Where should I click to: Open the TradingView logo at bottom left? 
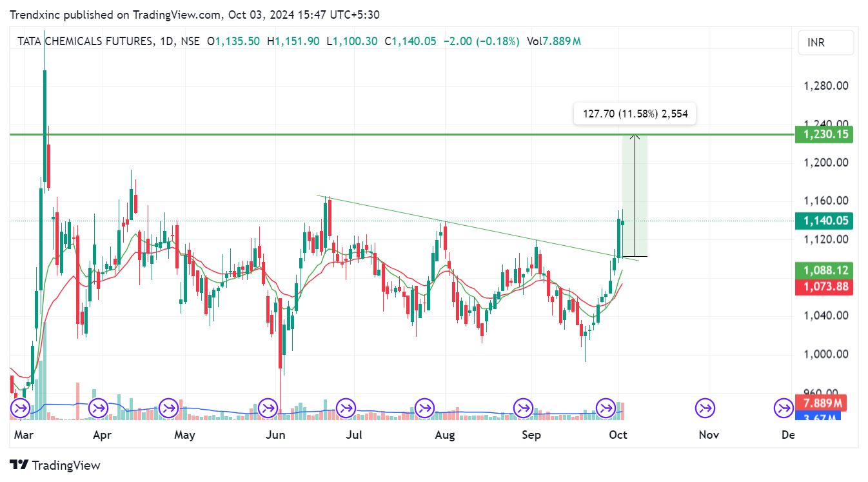point(55,465)
